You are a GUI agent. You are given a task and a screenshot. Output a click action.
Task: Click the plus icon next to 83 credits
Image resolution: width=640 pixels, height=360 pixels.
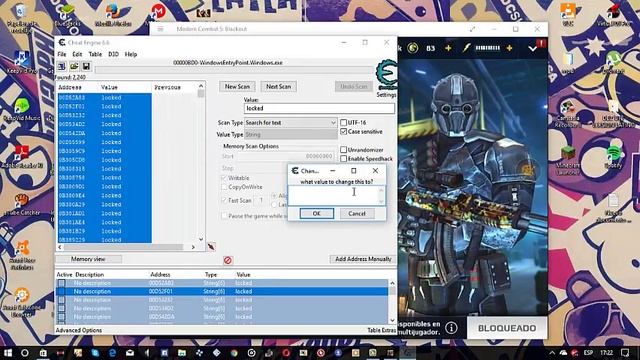click(448, 48)
